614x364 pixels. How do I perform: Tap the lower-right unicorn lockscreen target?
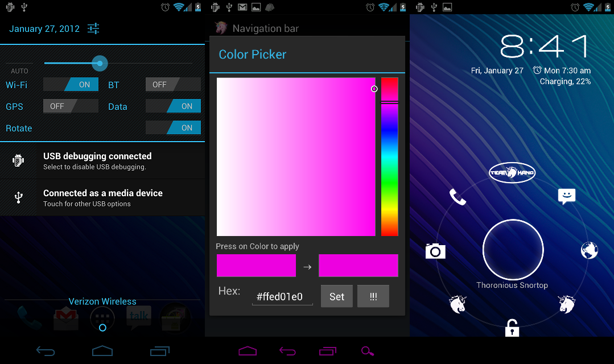pos(567,304)
